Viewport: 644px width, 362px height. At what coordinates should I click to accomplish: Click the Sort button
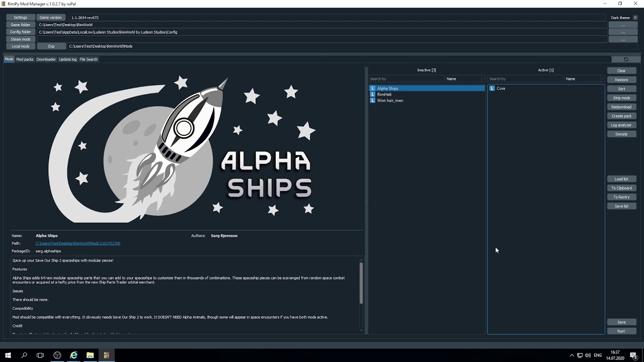pos(621,89)
